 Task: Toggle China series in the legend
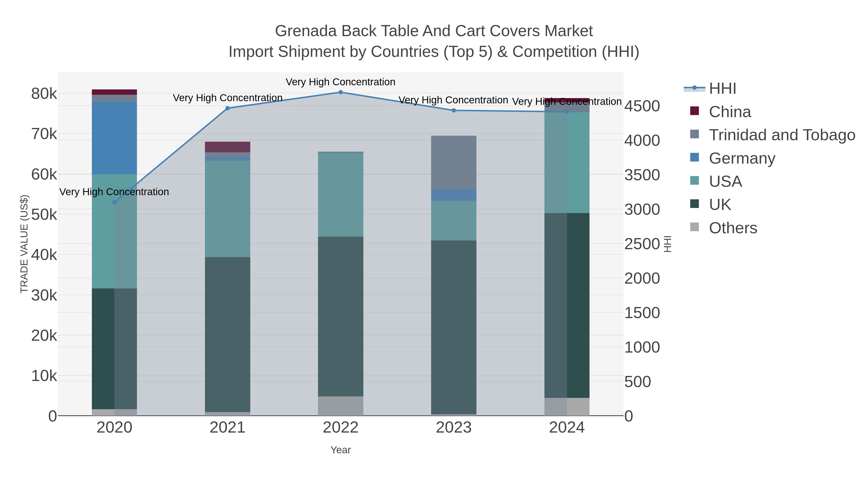click(720, 112)
